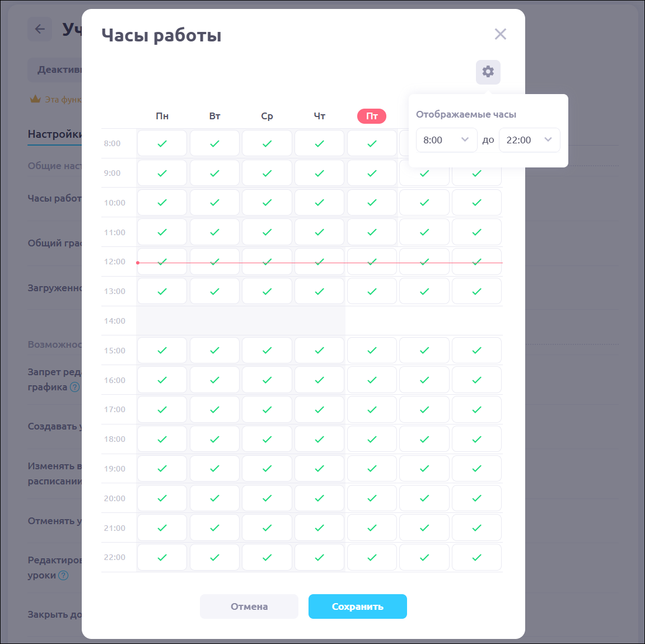Screen dimensions: 645x644
Task: Toggle Thursday 22:00 working hour cell
Action: click(x=319, y=557)
